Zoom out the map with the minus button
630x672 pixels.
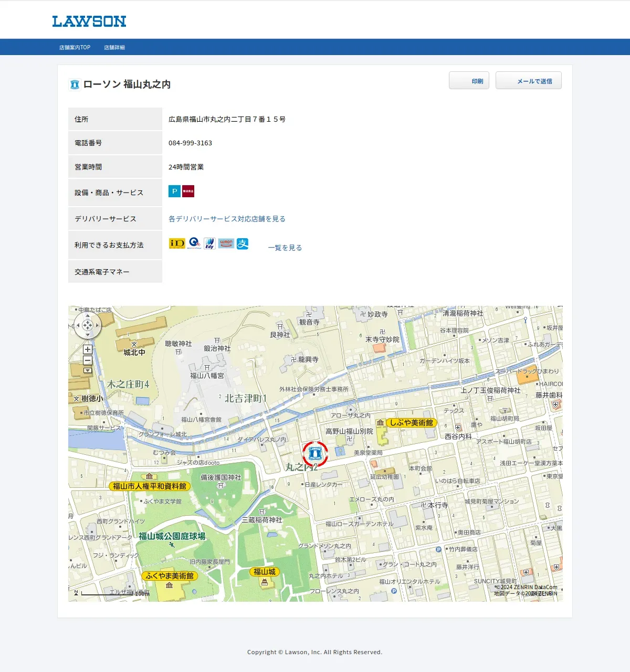tap(88, 360)
